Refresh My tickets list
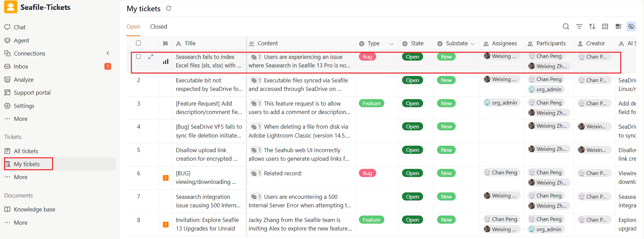Viewport: 644px width, 239px height. 169,9
